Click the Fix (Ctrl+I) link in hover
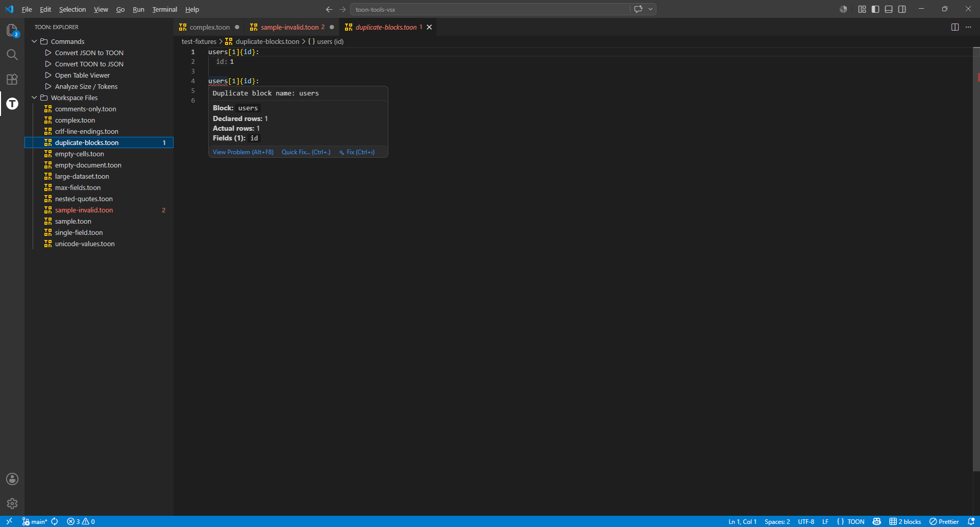 coord(357,152)
